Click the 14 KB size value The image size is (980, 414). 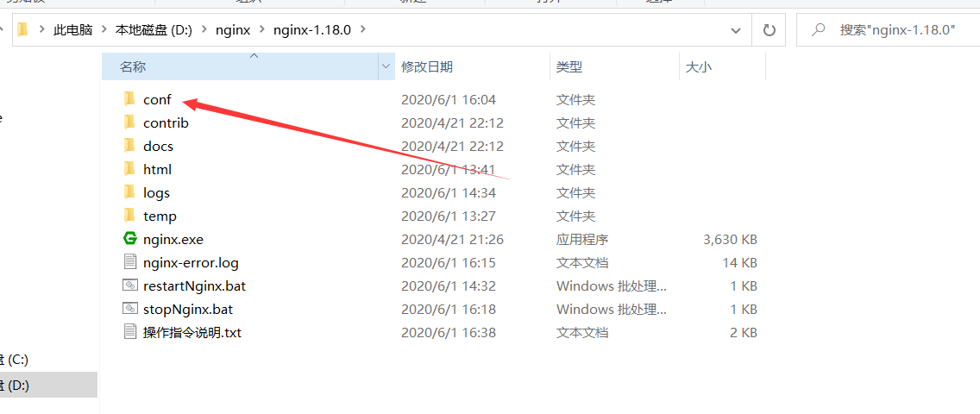point(740,263)
